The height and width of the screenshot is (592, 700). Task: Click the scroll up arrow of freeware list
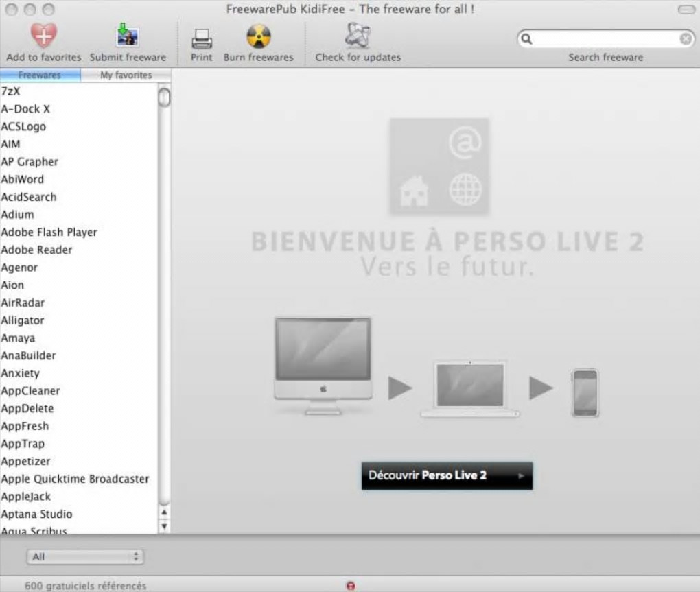point(164,512)
